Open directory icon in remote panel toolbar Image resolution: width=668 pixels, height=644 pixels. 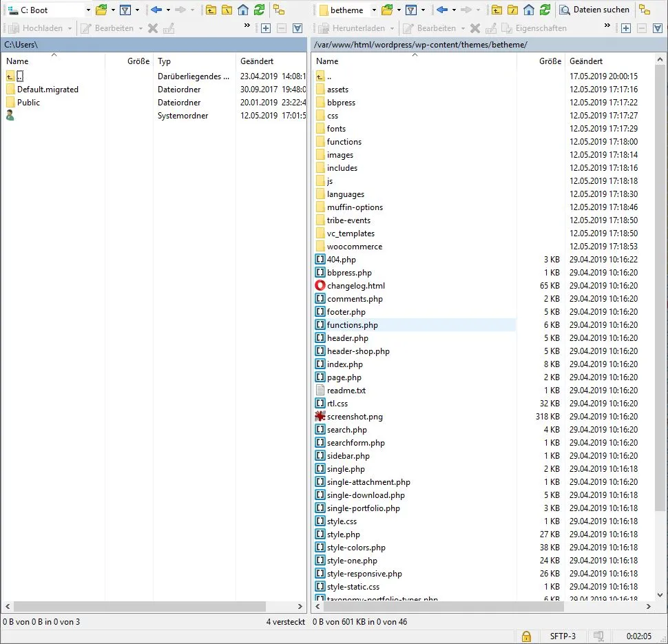click(387, 10)
